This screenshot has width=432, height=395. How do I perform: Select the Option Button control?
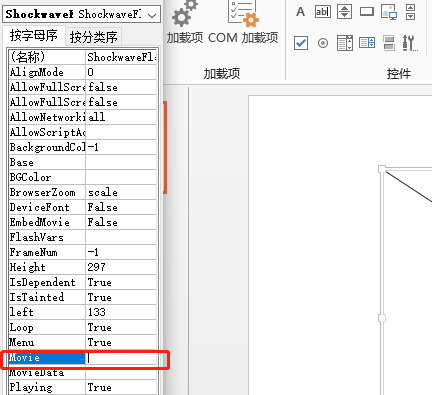pos(323,43)
